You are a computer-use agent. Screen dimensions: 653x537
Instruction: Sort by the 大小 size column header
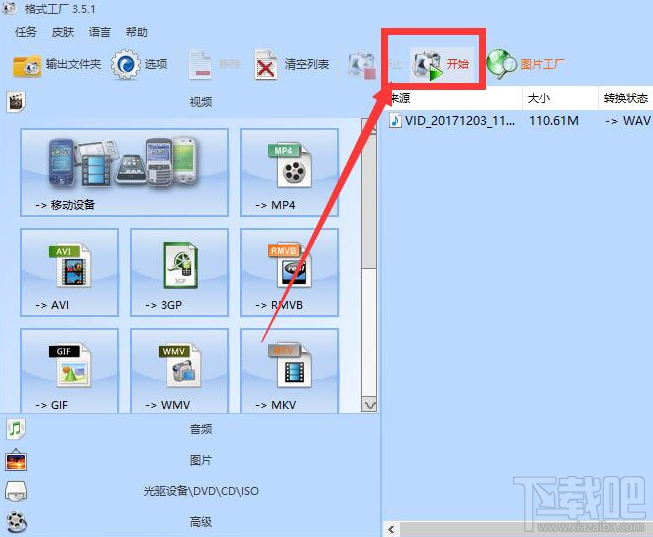tap(560, 98)
